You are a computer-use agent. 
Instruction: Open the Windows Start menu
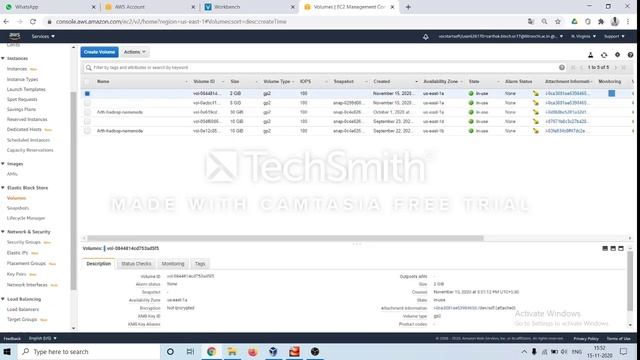pos(7,351)
